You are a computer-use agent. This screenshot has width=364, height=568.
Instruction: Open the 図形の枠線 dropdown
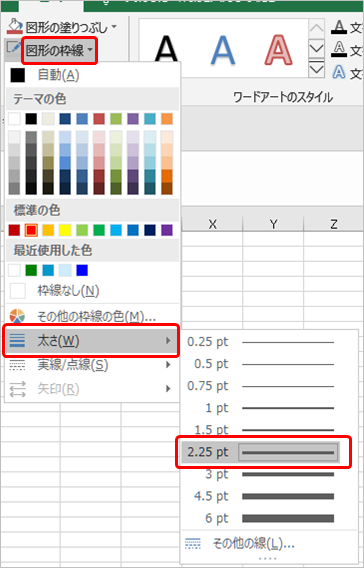[x=59, y=50]
